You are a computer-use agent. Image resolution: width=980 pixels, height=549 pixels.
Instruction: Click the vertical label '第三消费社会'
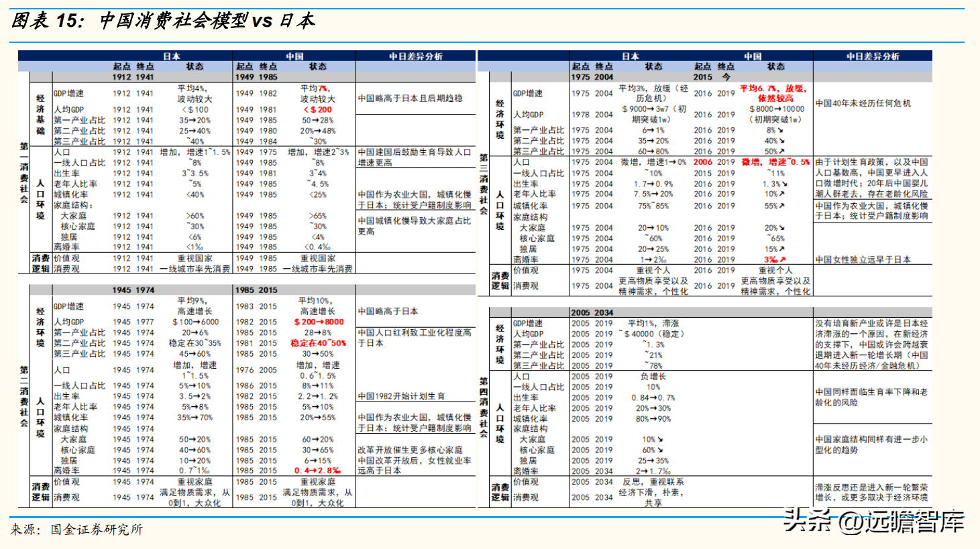click(x=484, y=183)
